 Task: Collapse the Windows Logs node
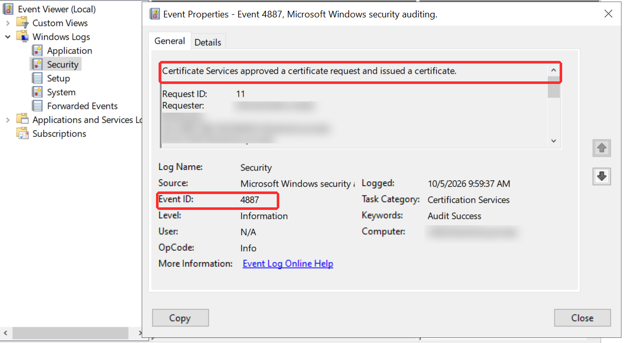pos(8,37)
